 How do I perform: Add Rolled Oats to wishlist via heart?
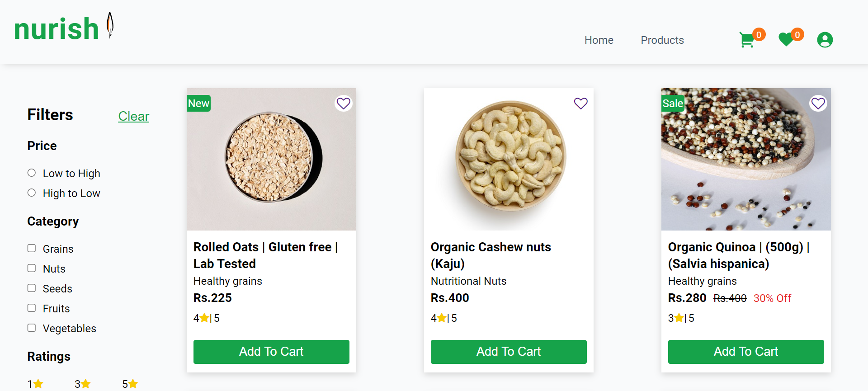click(344, 104)
